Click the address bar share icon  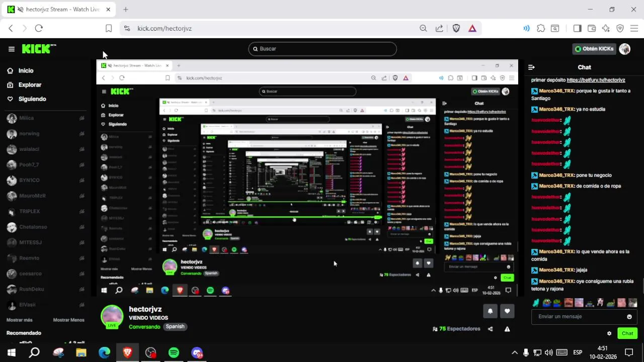pyautogui.click(x=439, y=29)
